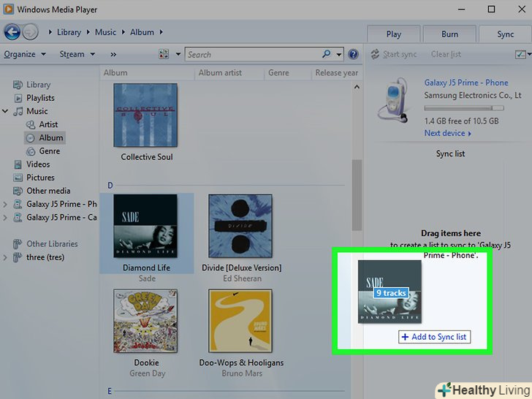Image resolution: width=532 pixels, height=399 pixels.
Task: Click the Other media icon
Action: (18, 191)
